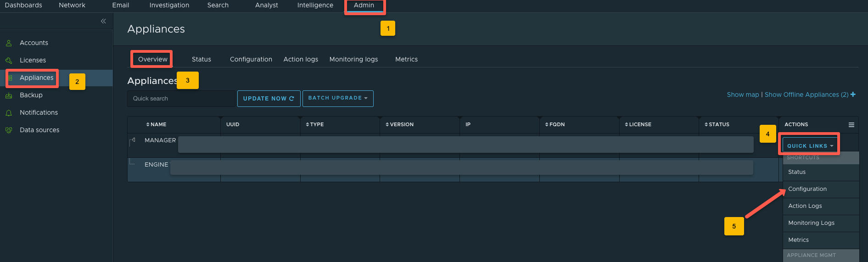Open the Intelligence menu

point(315,5)
